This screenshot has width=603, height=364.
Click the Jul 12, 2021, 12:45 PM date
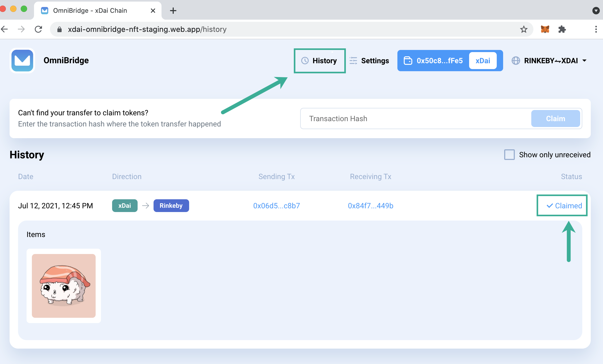tap(56, 206)
